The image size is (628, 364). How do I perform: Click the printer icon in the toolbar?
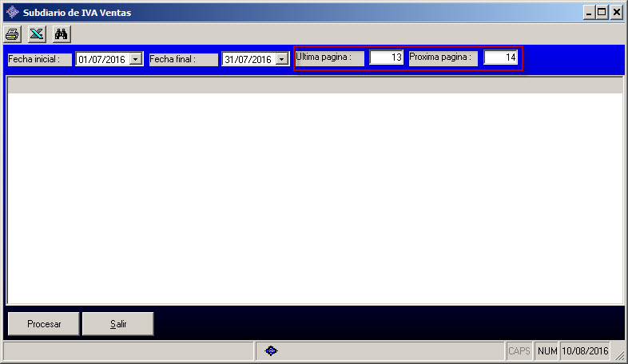point(13,34)
